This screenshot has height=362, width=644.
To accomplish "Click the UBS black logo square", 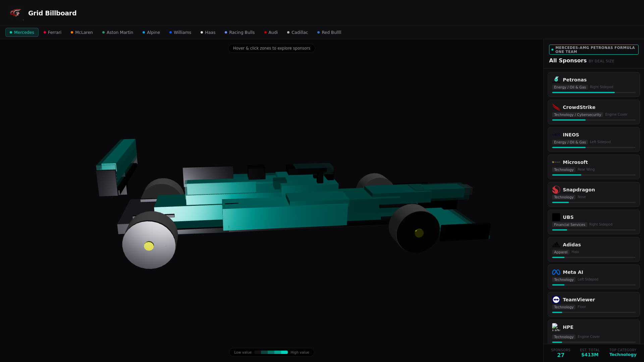I will 556,217.
